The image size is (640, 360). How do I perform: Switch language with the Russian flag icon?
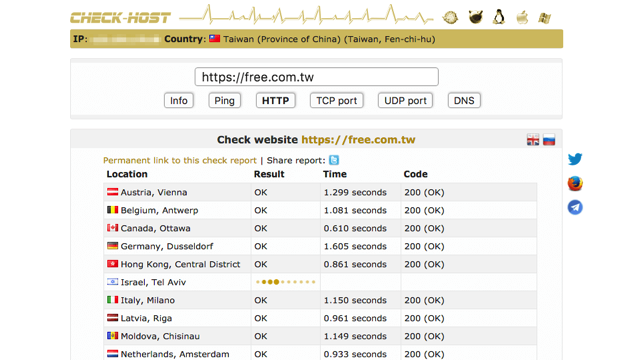click(549, 140)
